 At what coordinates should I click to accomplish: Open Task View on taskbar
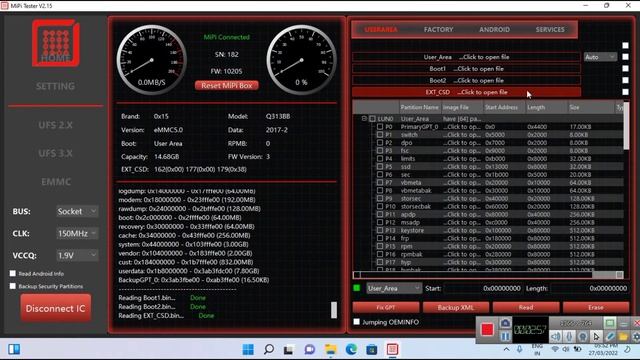click(289, 349)
